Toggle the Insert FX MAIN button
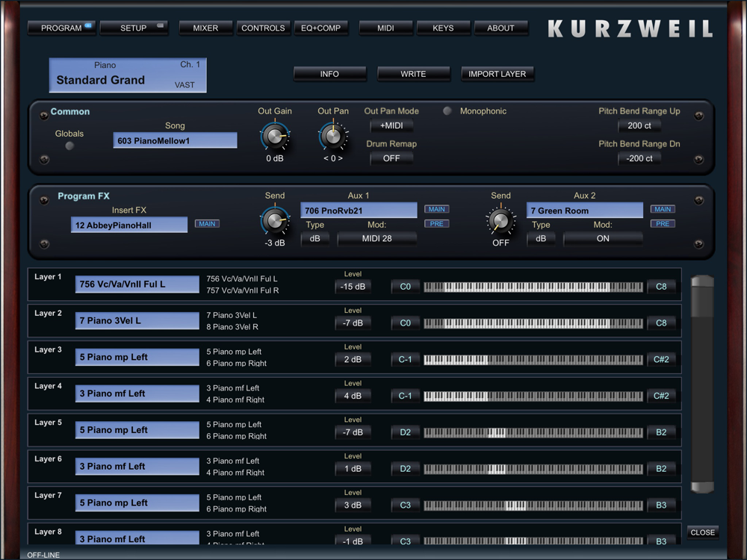Screen dimensions: 747x560 pyautogui.click(x=207, y=224)
